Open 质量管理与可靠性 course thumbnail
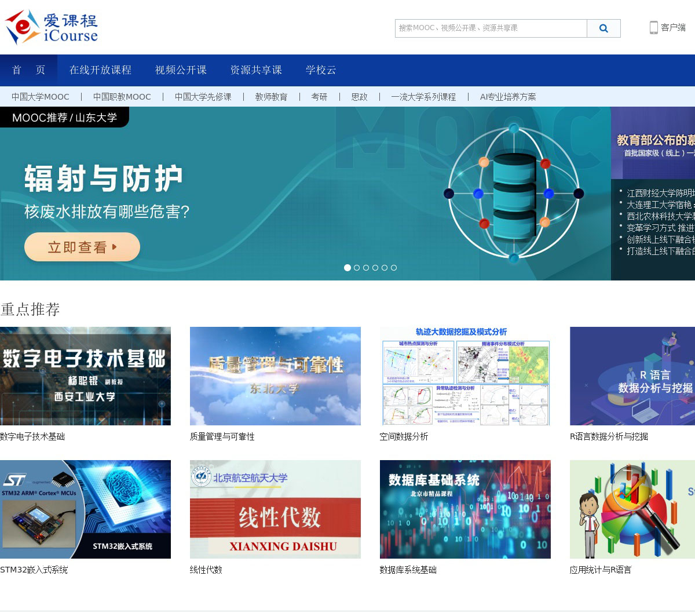The width and height of the screenshot is (695, 616). tap(275, 376)
